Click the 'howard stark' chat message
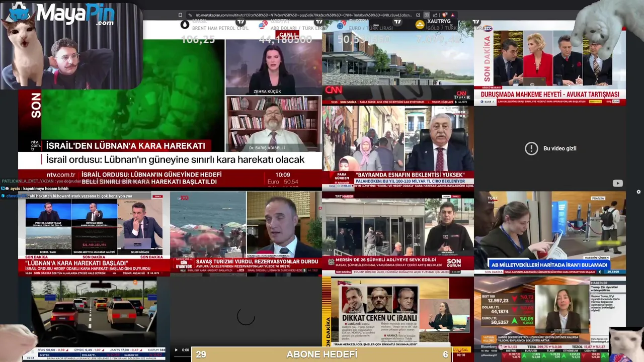The width and height of the screenshot is (644, 362). pyautogui.click(x=66, y=196)
